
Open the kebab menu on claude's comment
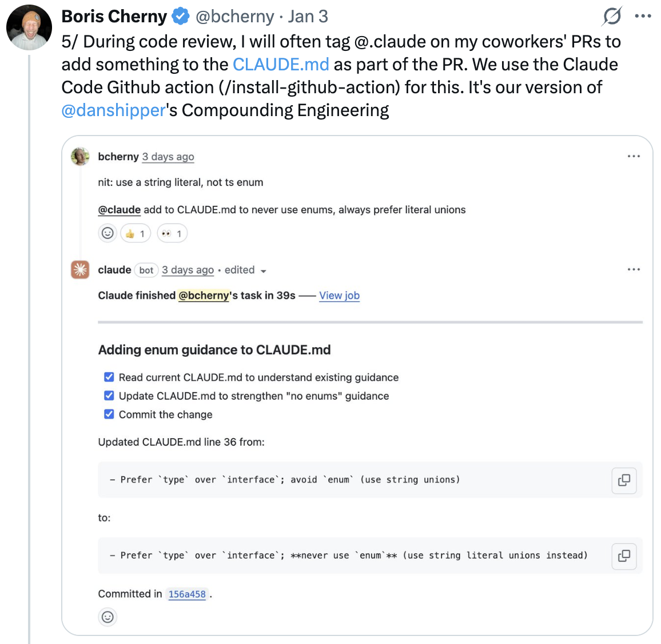(x=634, y=269)
